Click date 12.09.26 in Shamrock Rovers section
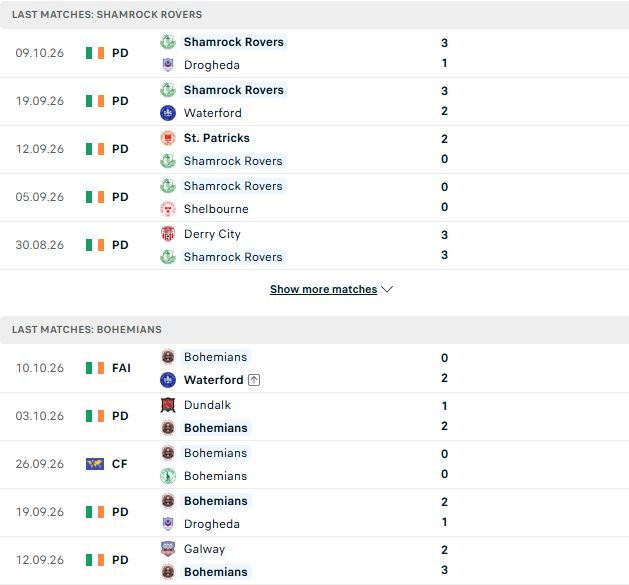The height and width of the screenshot is (585, 629). (x=40, y=149)
